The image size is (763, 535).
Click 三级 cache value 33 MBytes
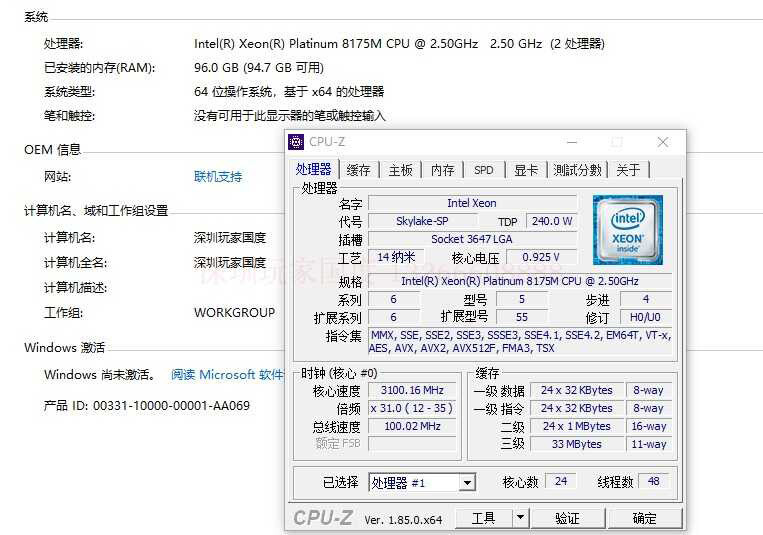[x=577, y=444]
